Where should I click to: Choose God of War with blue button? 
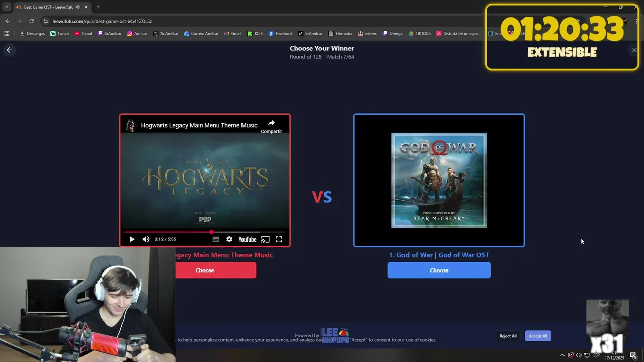click(439, 270)
